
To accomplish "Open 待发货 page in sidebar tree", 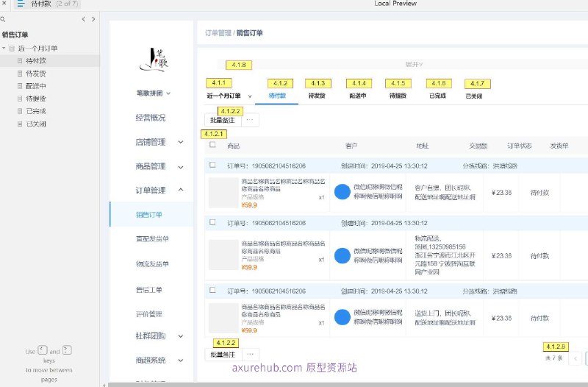I will coord(36,74).
